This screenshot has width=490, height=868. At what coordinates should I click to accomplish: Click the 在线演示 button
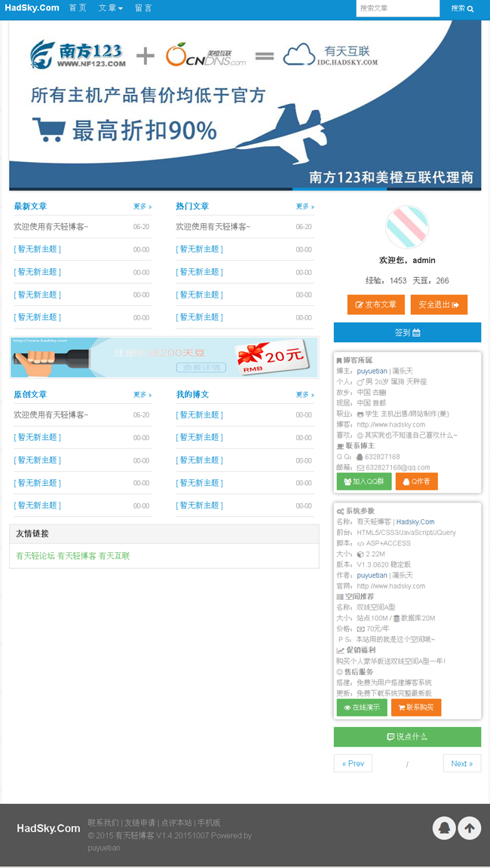tap(362, 708)
